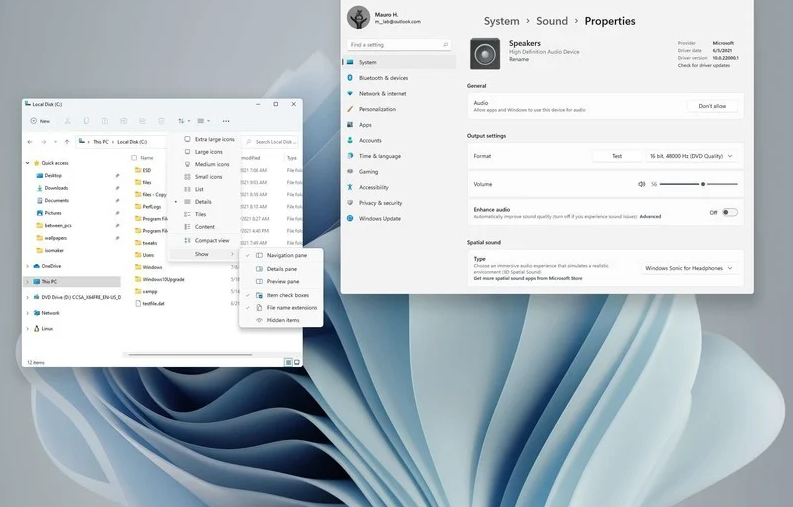The width and height of the screenshot is (793, 507).
Task: Click the Speakers volume slider
Action: tap(698, 184)
